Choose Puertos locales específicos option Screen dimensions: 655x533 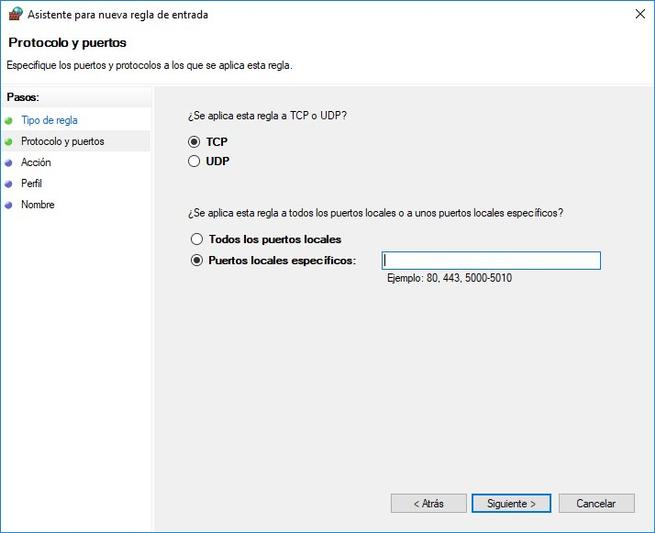click(196, 261)
